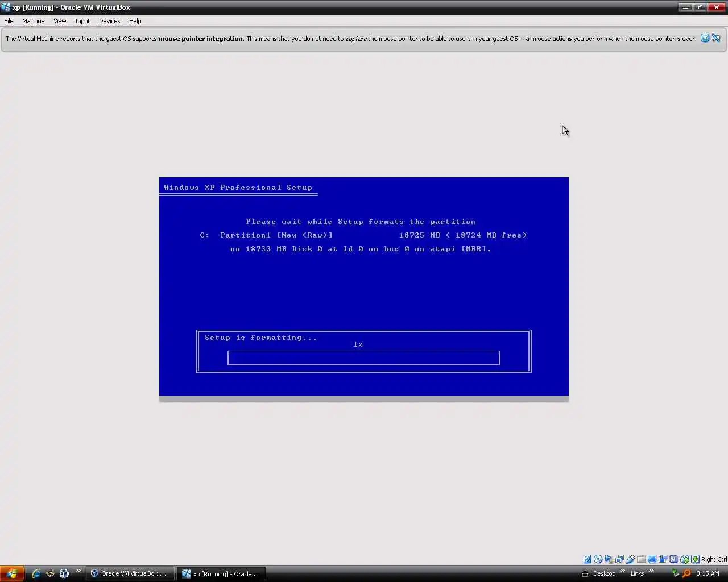Open the Help menu
This screenshot has width=728, height=582.
point(135,21)
